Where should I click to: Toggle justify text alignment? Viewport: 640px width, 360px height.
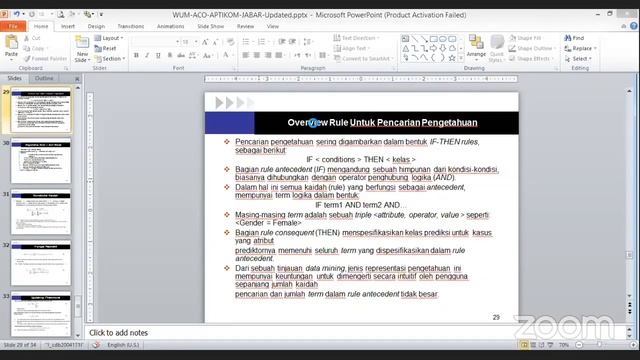coord(279,55)
